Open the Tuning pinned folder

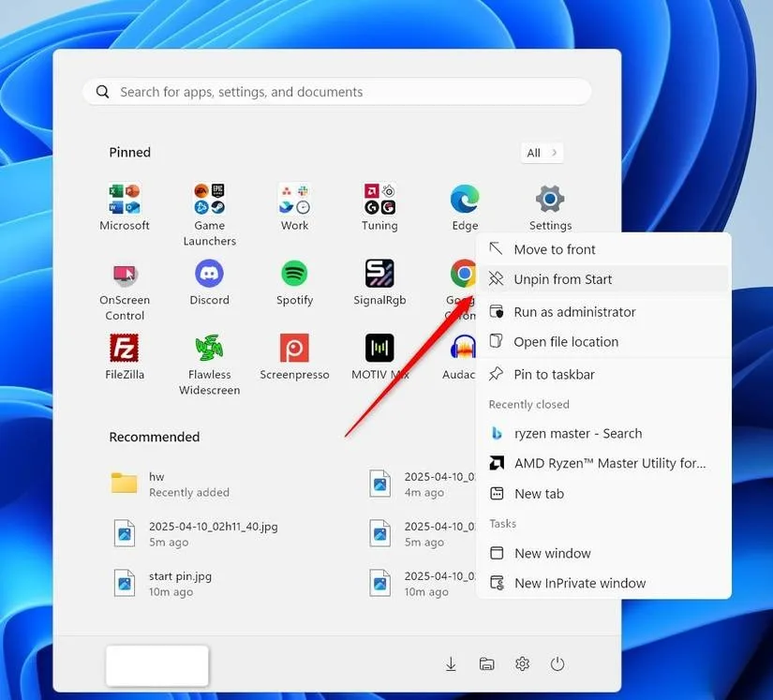379,199
